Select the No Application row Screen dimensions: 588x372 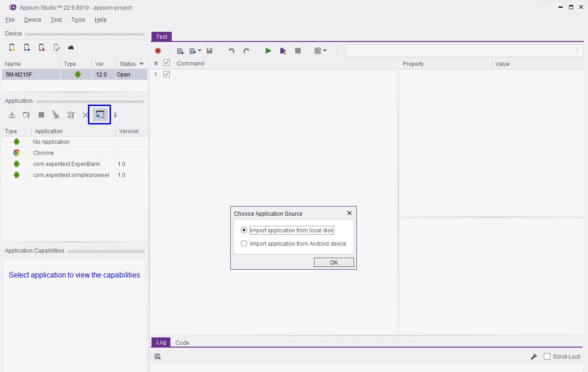click(x=75, y=142)
